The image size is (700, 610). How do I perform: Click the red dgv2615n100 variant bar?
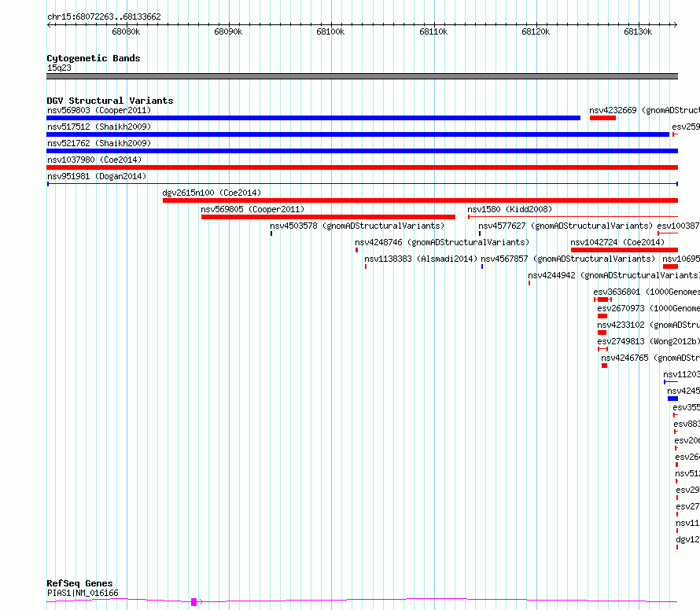420,200
